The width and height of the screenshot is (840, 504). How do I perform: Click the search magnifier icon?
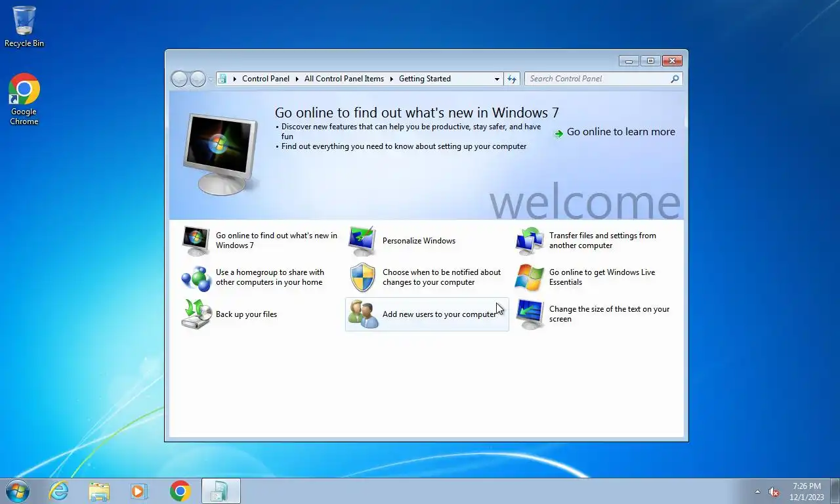pyautogui.click(x=675, y=79)
